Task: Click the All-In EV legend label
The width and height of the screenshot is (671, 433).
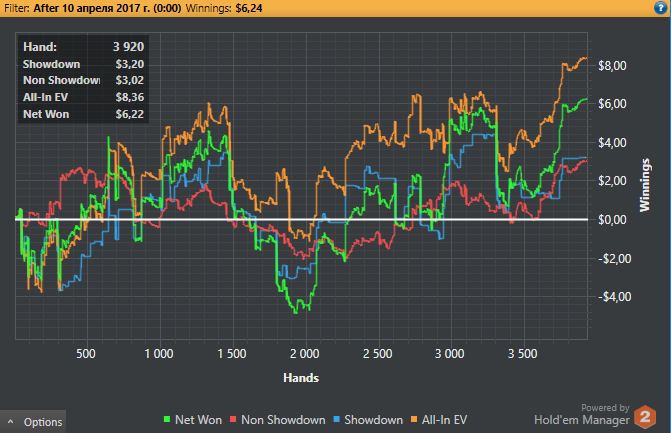Action: 444,420
